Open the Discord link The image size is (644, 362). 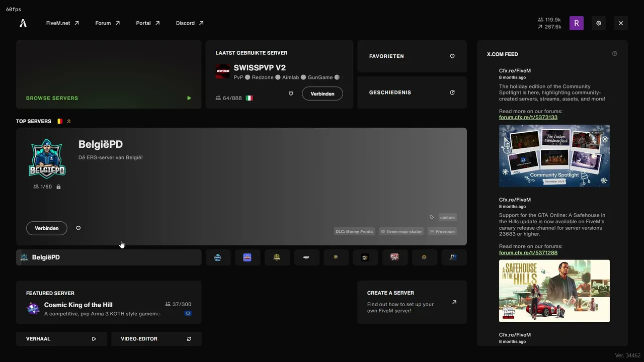(x=190, y=23)
